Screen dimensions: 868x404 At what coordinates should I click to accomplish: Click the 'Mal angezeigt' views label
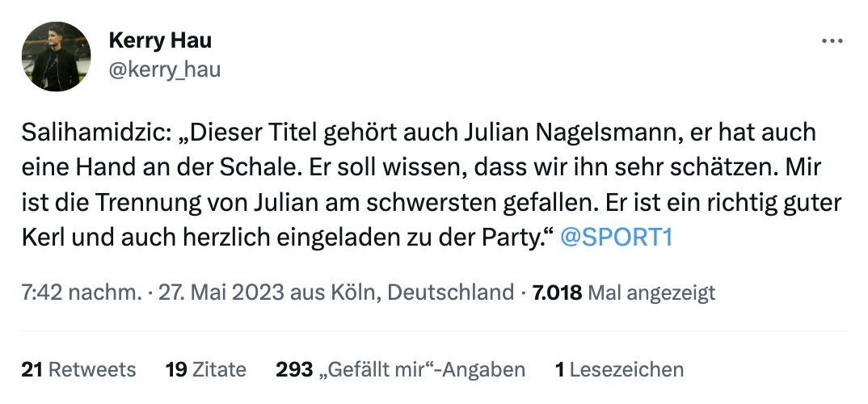[652, 292]
